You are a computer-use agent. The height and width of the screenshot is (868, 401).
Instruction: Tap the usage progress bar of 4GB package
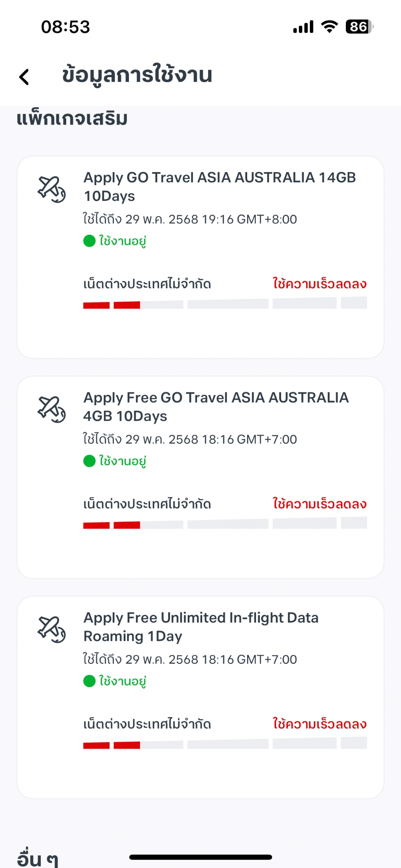click(225, 523)
